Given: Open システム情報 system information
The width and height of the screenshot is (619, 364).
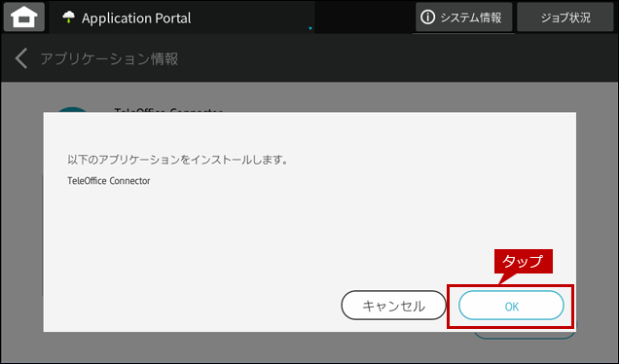Looking at the screenshot, I should click(x=463, y=18).
